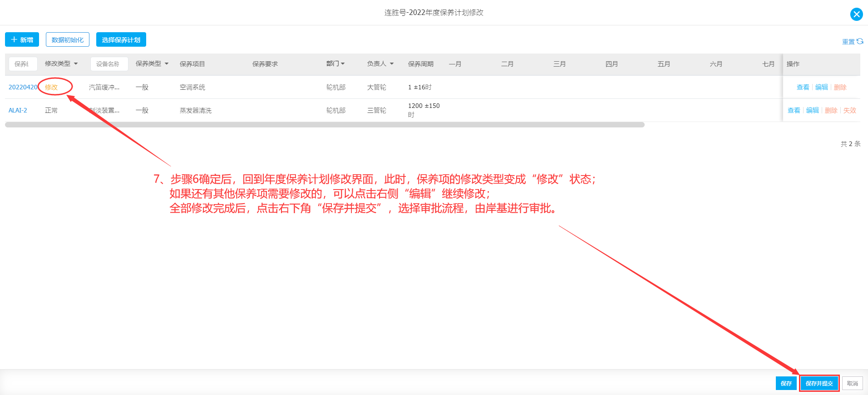Click 删除 in the 空调系统 row
868x395 pixels.
tap(840, 87)
